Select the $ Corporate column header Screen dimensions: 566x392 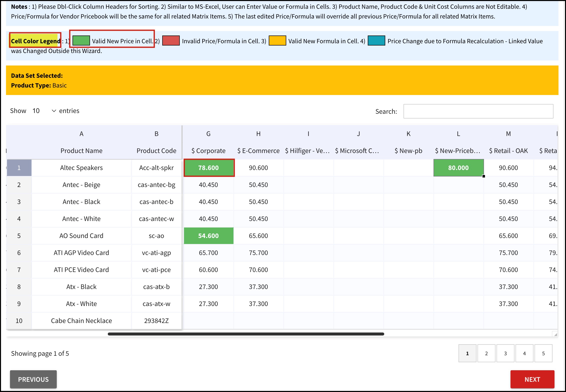(208, 151)
